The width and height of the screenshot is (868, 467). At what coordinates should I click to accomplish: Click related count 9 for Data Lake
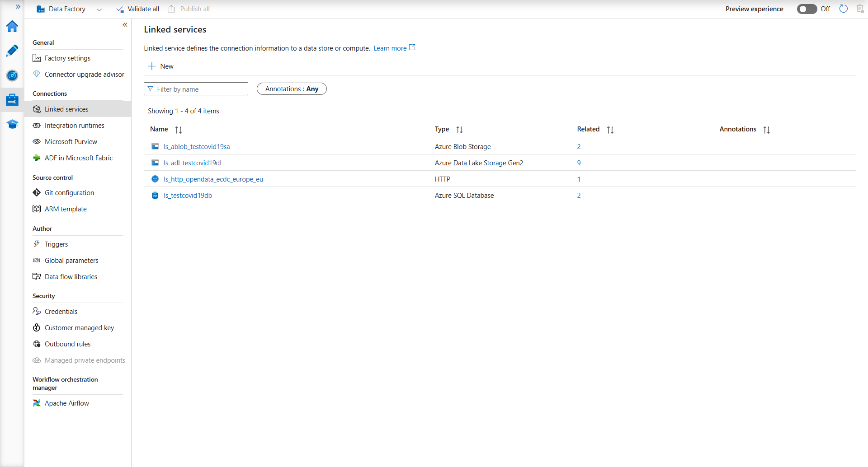point(579,163)
